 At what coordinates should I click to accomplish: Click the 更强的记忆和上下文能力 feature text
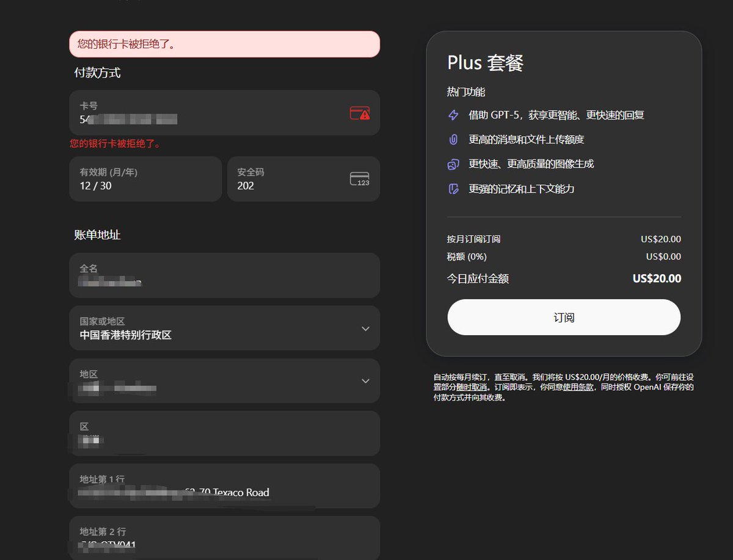pos(522,189)
